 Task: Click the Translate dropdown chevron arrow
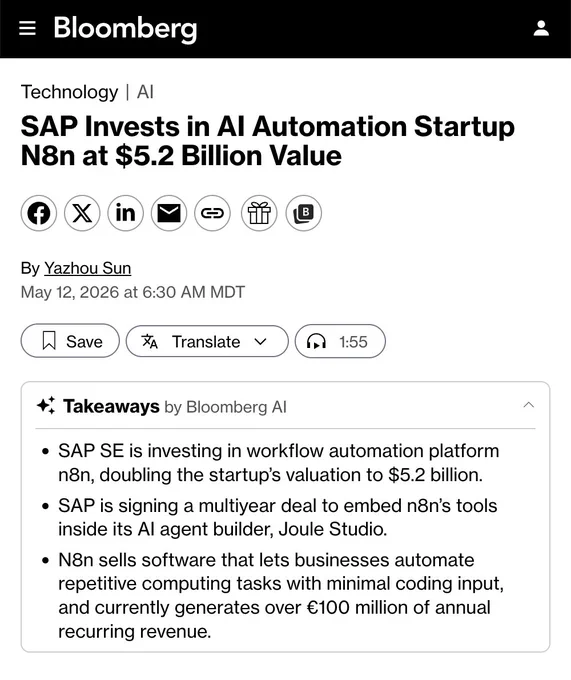260,341
